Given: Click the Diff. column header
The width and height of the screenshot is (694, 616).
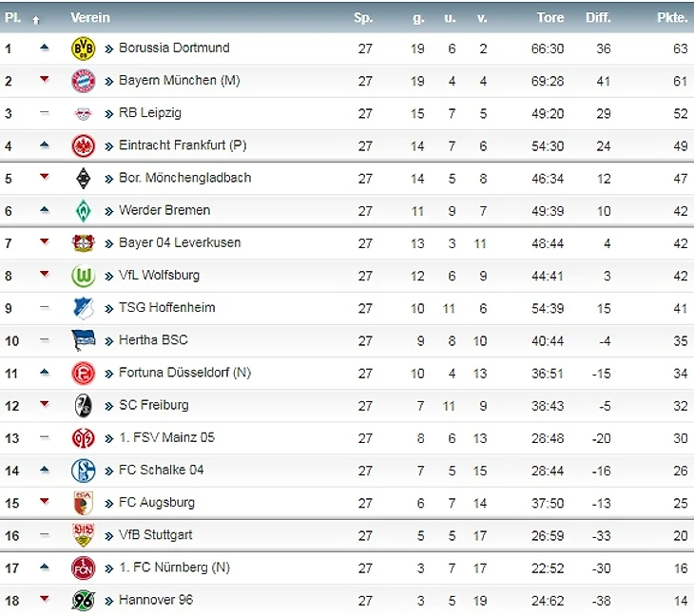Looking at the screenshot, I should click(x=598, y=18).
